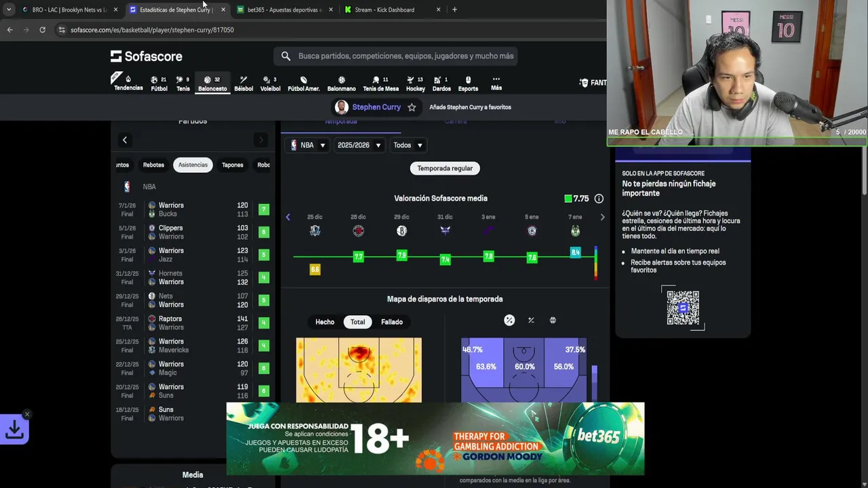The image size is (868, 488).
Task: Open the Balonmano sports category
Action: (x=341, y=83)
